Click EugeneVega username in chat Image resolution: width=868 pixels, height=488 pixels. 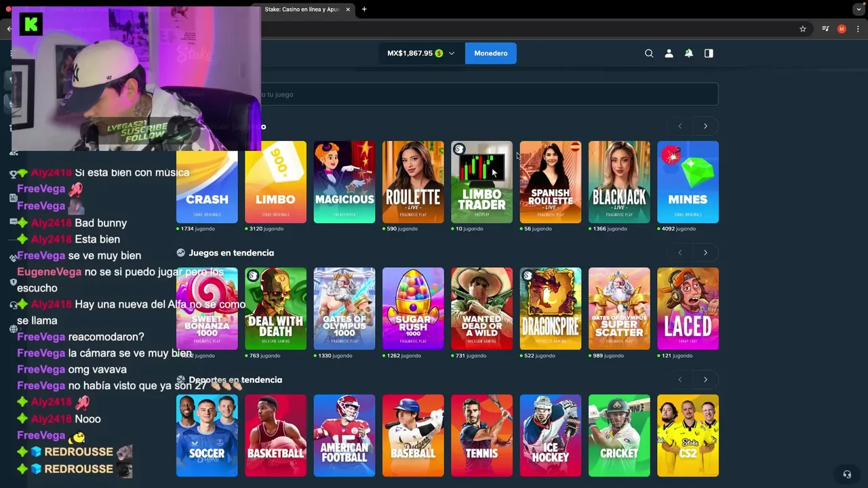[x=49, y=272]
